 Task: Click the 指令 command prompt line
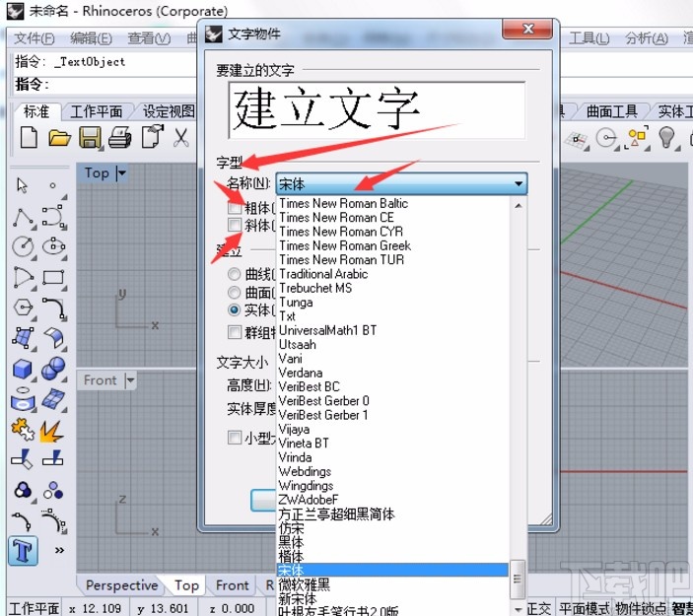tap(104, 84)
